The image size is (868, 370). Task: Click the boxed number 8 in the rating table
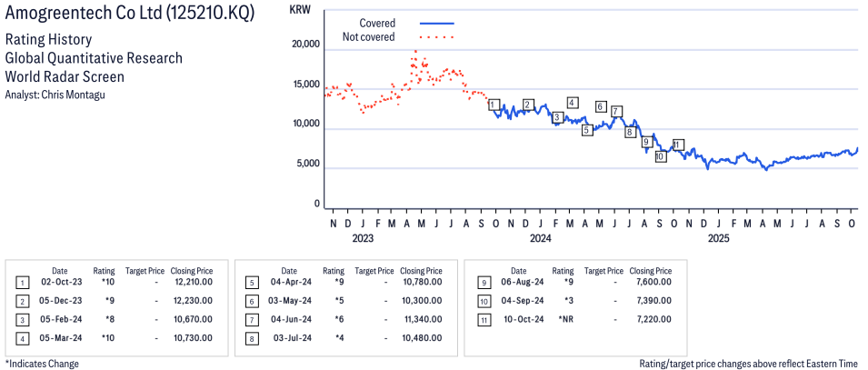pos(251,337)
